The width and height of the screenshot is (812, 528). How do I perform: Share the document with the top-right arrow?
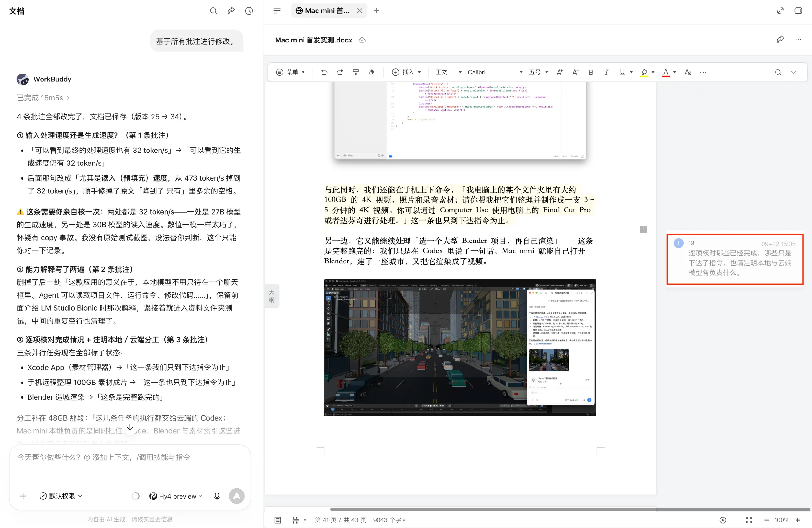coord(780,40)
